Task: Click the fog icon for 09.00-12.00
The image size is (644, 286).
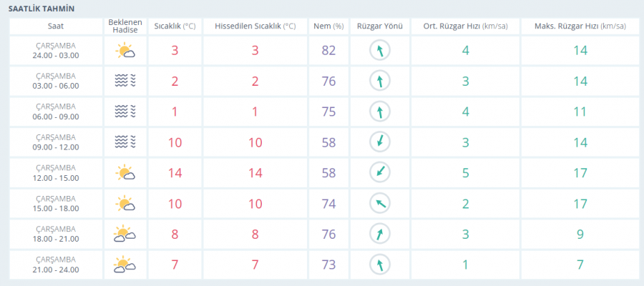Action: pos(125,142)
